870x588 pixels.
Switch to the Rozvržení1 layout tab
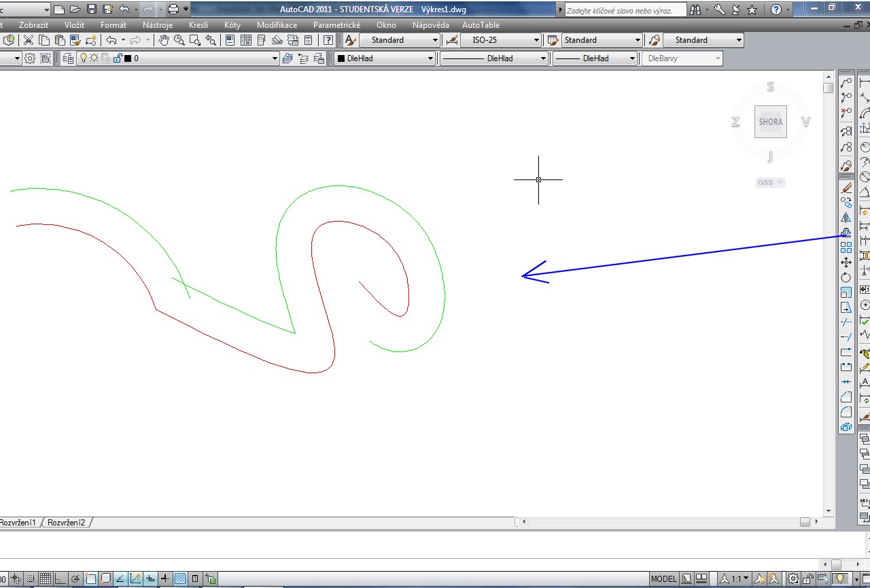[18, 522]
